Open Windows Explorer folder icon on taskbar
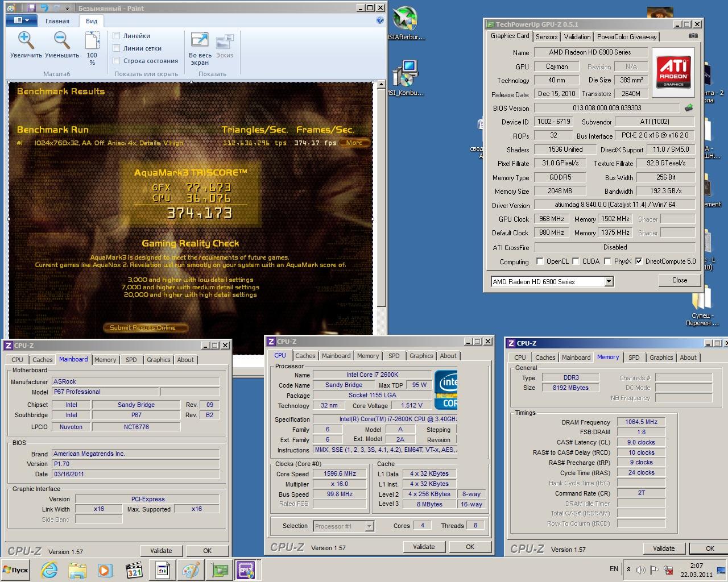Viewport: 728px width, 582px height. [x=77, y=570]
